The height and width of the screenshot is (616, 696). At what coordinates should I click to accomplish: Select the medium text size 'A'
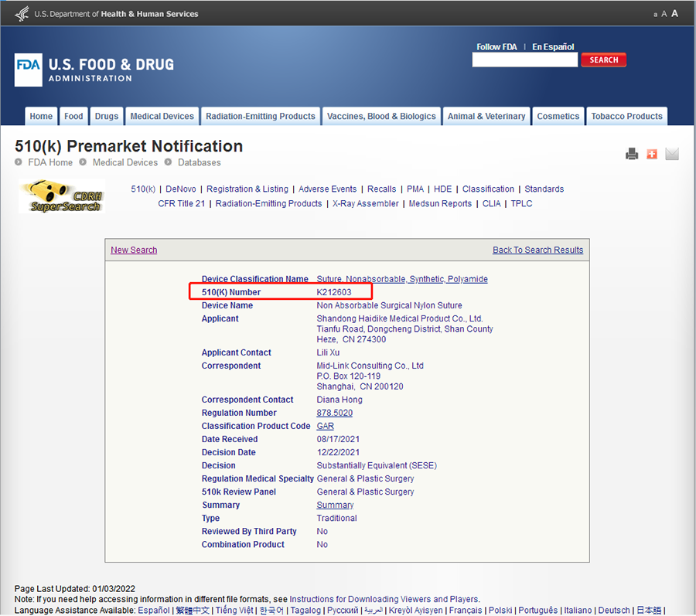tap(664, 14)
